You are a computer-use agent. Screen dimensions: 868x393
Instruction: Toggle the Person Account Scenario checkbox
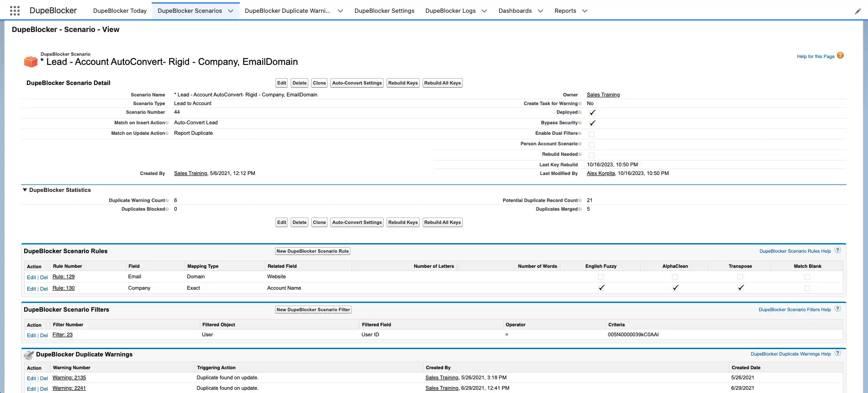tap(592, 144)
